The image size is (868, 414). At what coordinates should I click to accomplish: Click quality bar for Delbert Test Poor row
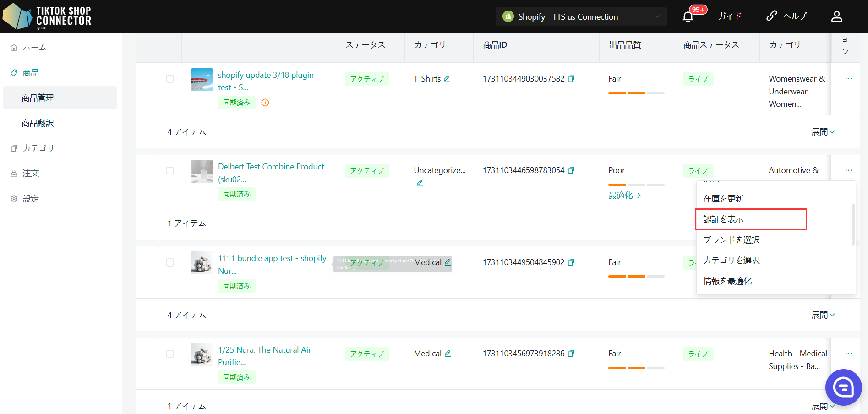[x=636, y=185]
